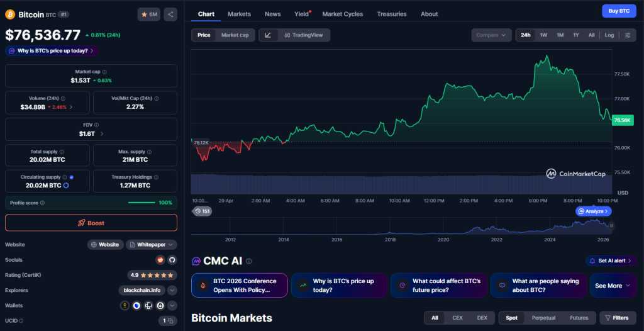Image resolution: width=644 pixels, height=331 pixels.
Task: Switch to the Market Cycles tab
Action: (343, 14)
